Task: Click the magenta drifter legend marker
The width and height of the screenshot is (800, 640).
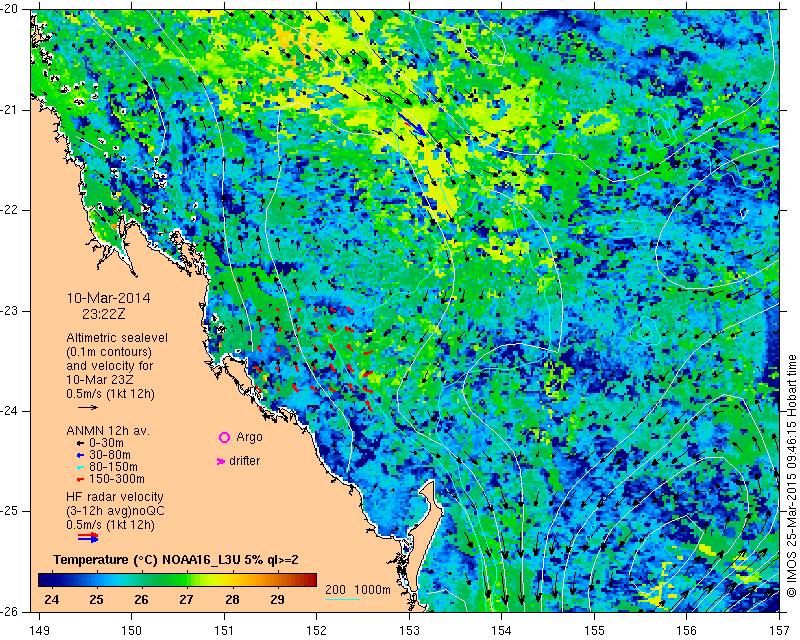Action: 221,461
